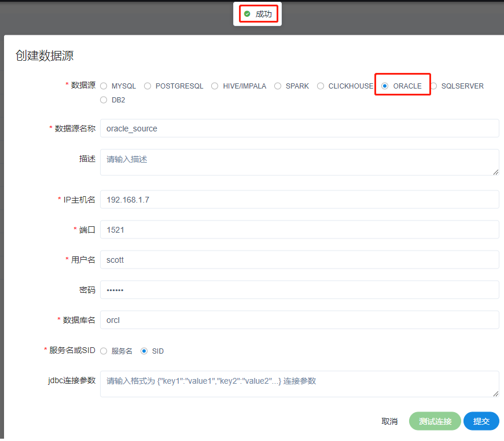This screenshot has height=441, width=504.
Task: Click the 取消 cancel link
Action: (389, 421)
